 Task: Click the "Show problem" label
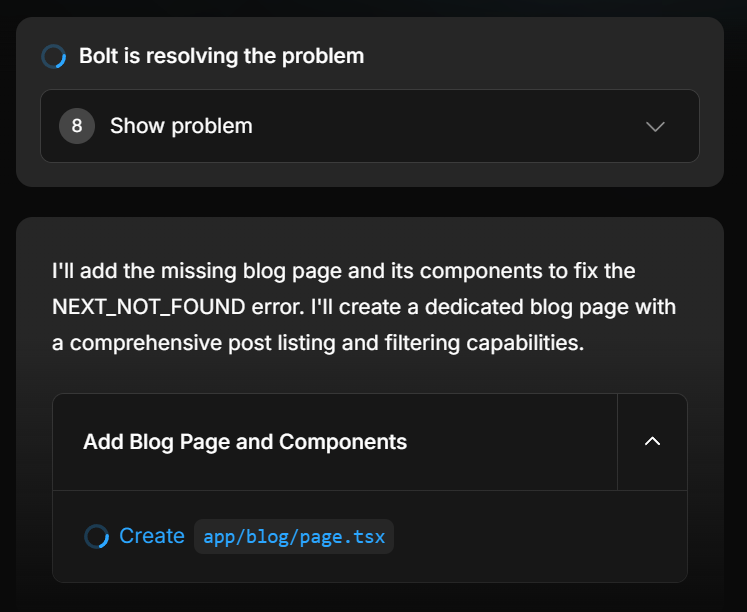181,126
